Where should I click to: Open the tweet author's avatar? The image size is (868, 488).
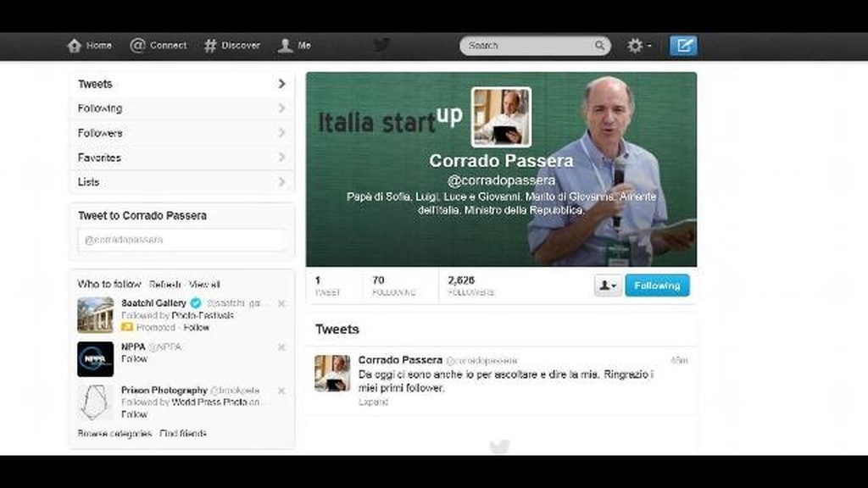click(332, 373)
